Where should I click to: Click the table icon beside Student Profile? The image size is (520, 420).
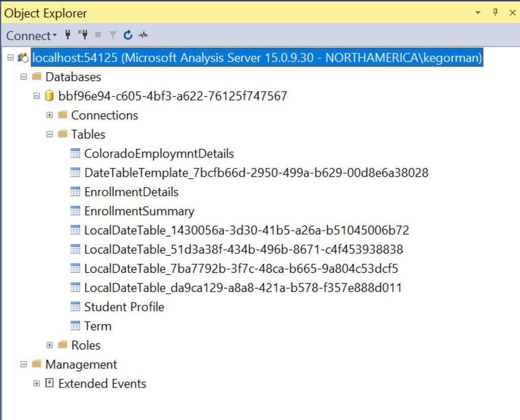[75, 306]
